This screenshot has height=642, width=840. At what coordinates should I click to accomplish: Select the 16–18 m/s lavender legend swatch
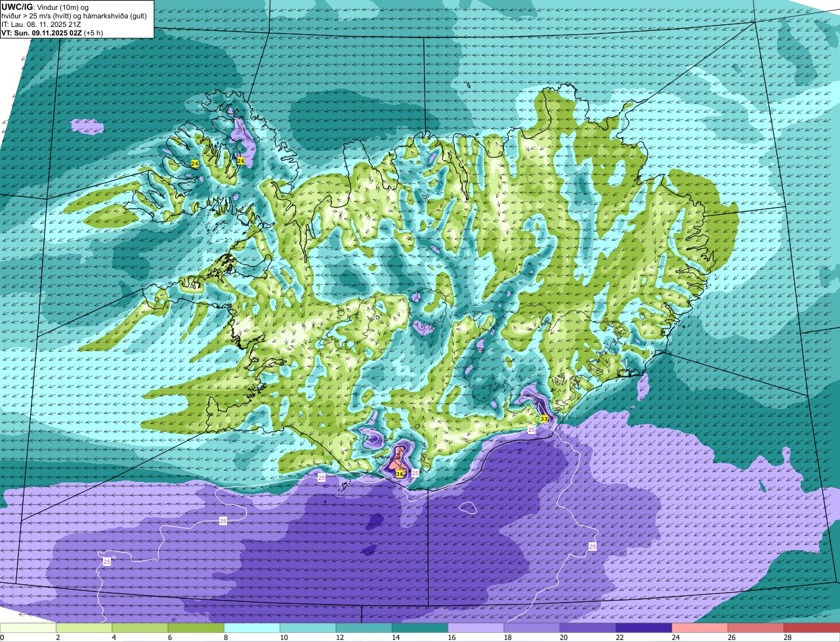click(476, 628)
